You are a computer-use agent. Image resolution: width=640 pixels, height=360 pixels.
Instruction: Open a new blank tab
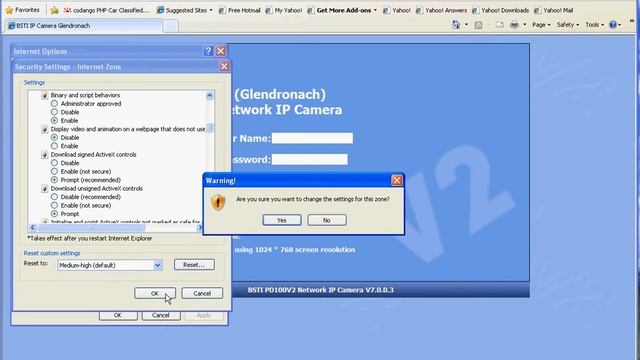(171, 26)
